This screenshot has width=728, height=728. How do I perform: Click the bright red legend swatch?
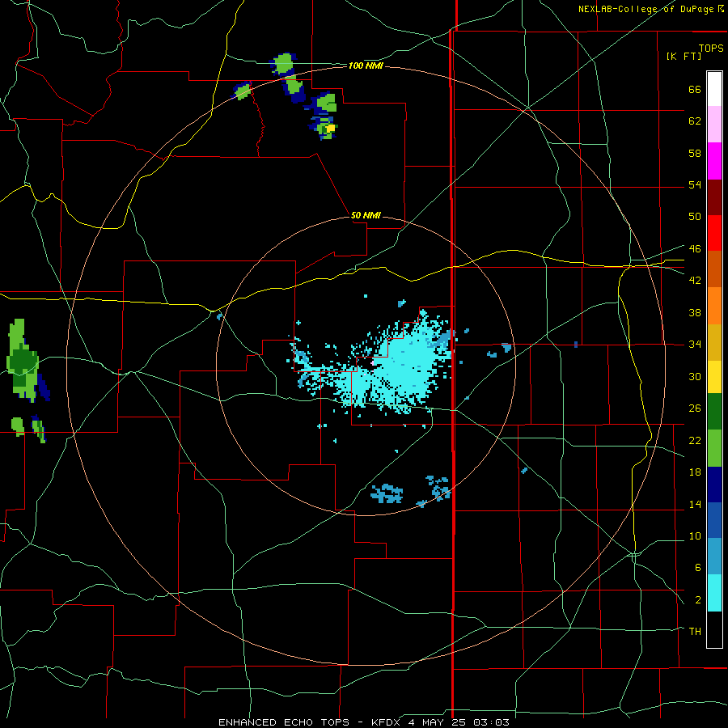point(714,233)
